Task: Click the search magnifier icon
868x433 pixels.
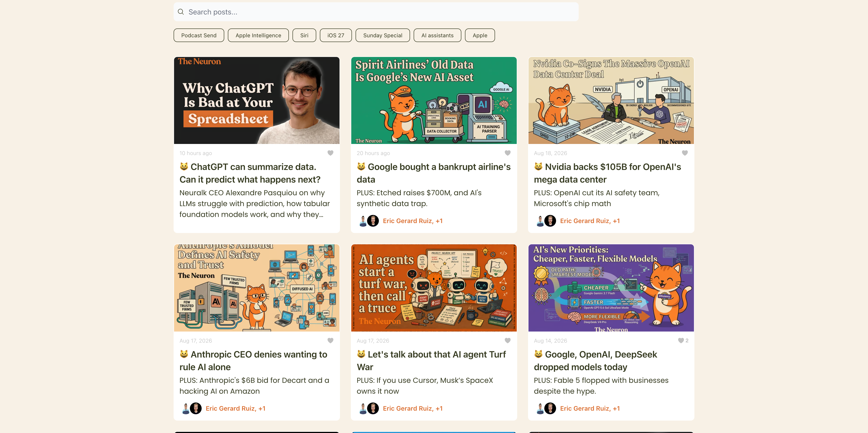Action: (181, 12)
